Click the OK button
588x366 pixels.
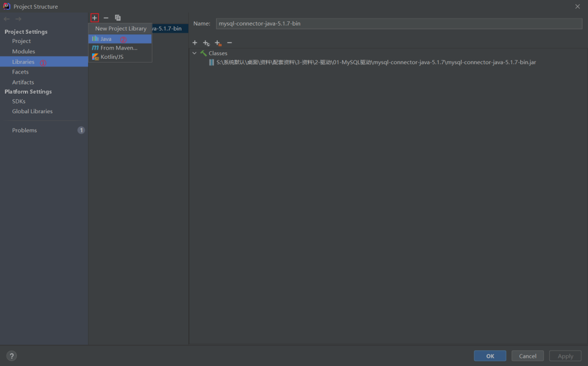(490, 356)
